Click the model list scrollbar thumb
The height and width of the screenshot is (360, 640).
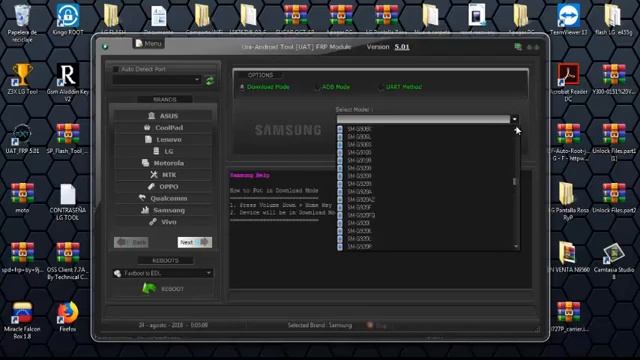click(x=515, y=181)
